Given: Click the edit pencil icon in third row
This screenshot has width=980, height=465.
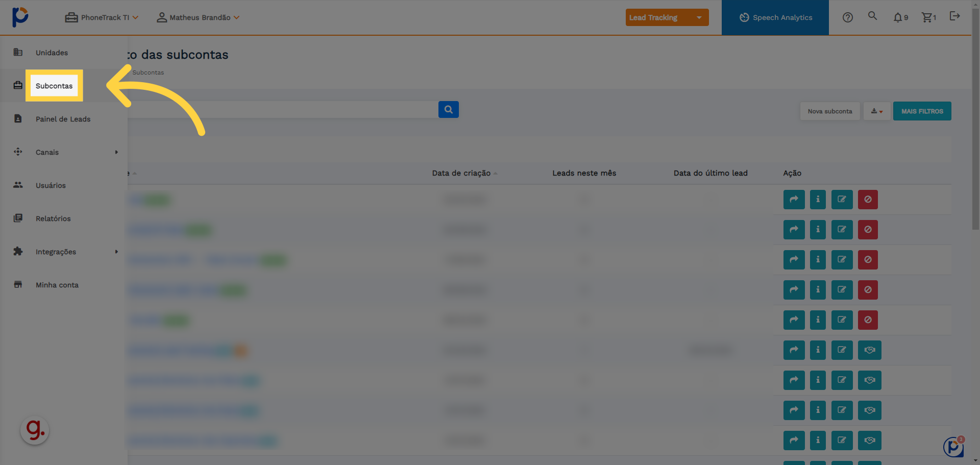Looking at the screenshot, I should [842, 260].
